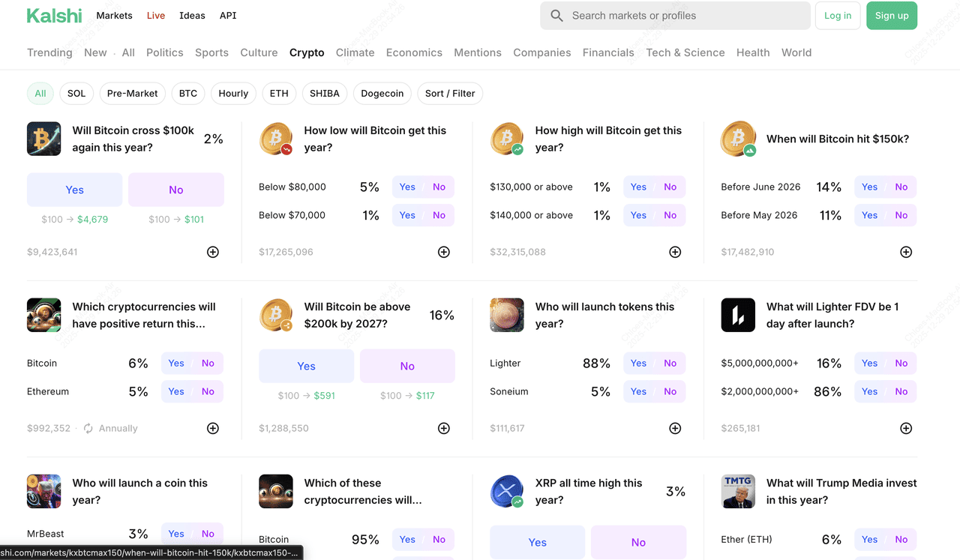The height and width of the screenshot is (560, 960).
Task: Select the Hourly filter chip
Action: pyautogui.click(x=233, y=93)
